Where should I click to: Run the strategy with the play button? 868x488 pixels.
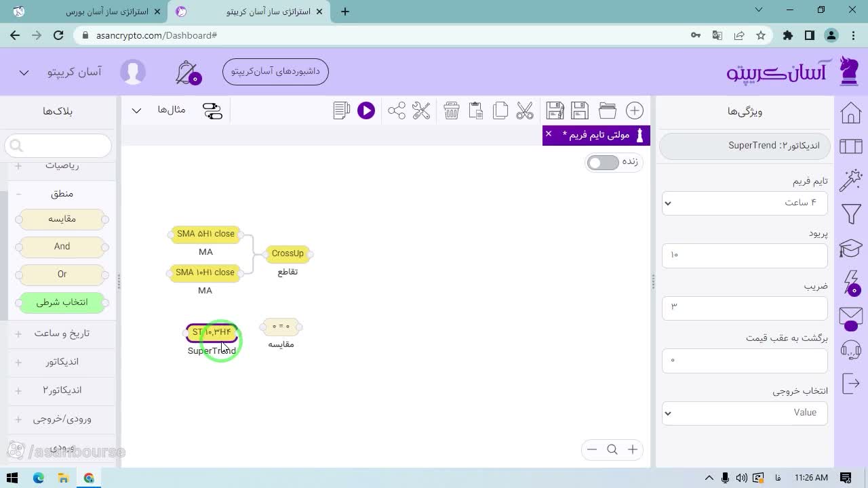click(x=366, y=110)
